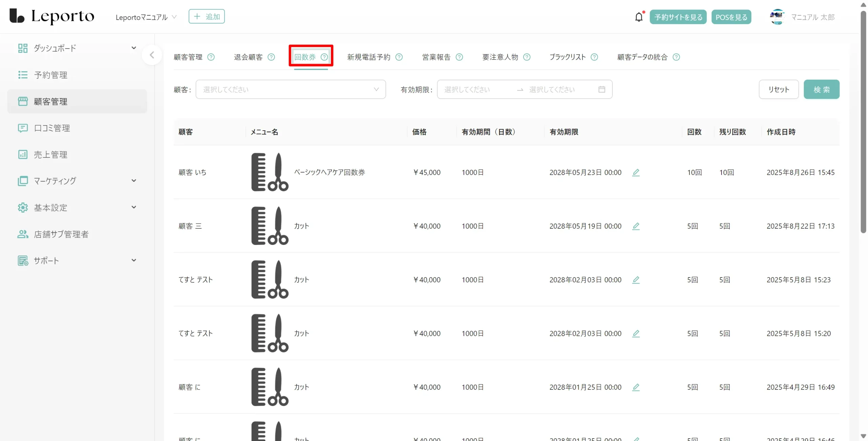868x441 pixels.
Task: Click help icon beside 営業報告 tab
Action: coord(459,57)
